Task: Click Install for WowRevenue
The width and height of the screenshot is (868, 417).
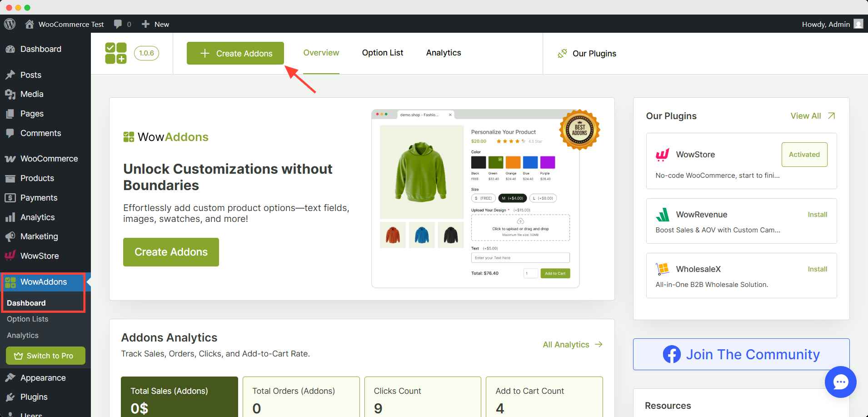Action: (818, 215)
